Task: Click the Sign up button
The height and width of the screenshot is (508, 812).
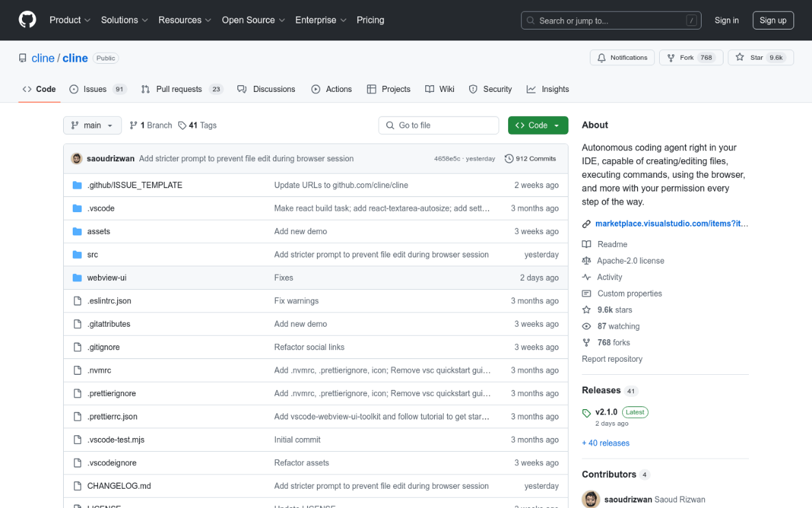Action: [x=773, y=21]
